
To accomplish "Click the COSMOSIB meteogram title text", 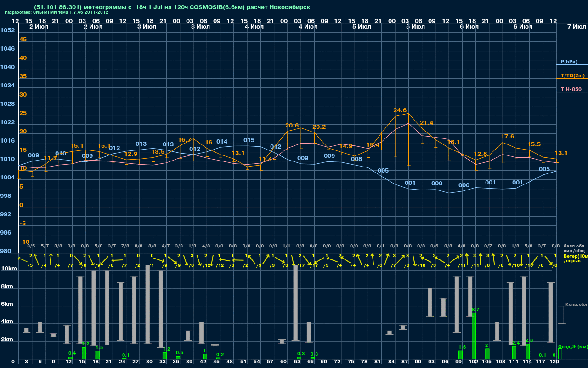I will click(172, 7).
